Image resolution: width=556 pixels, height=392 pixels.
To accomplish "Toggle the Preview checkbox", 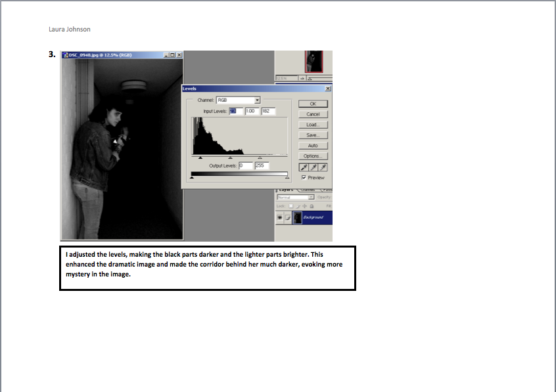I will coord(304,177).
